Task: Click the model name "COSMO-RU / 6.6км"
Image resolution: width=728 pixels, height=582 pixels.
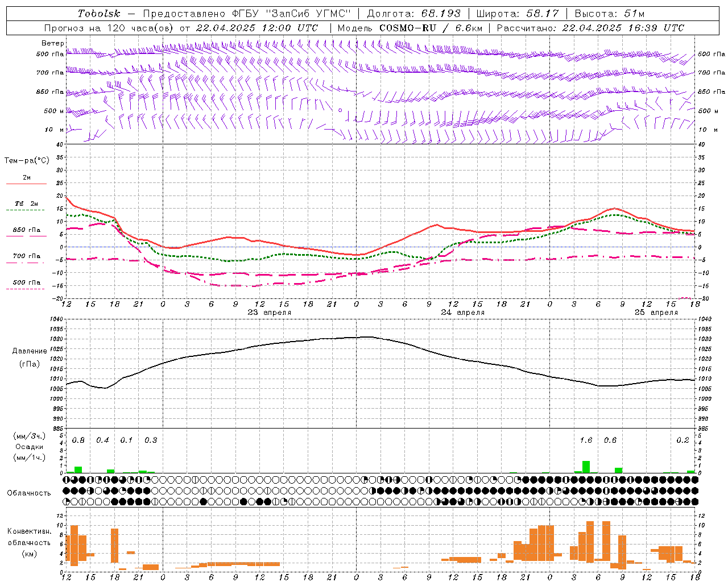Action: click(431, 28)
